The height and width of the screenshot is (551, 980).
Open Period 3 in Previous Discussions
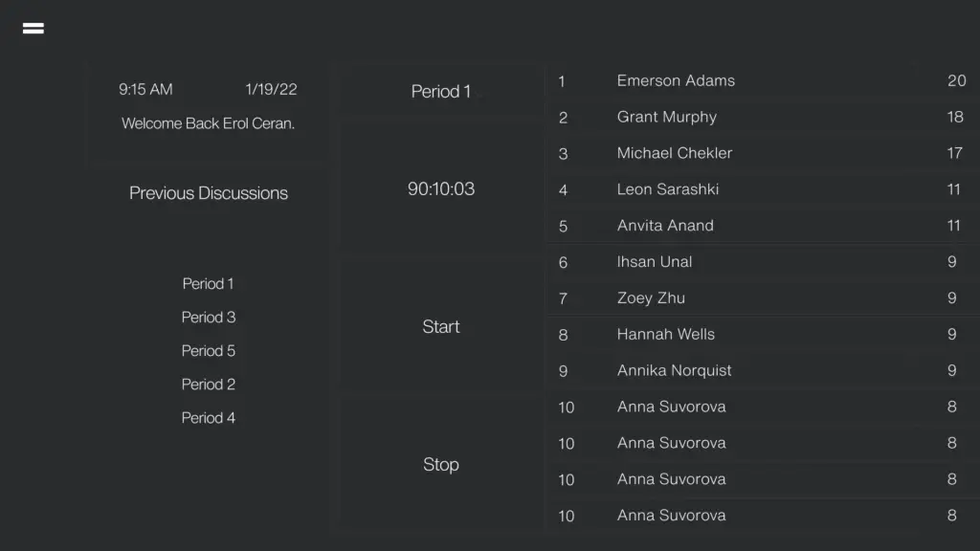(208, 318)
